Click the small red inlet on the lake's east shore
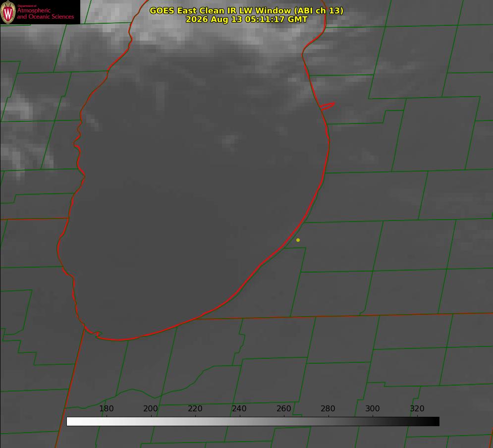Image resolution: width=493 pixels, height=448 pixels. [x=327, y=106]
